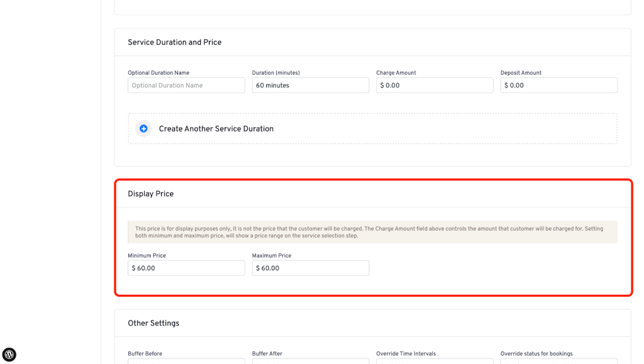Screen dimensions: 644x364
Task: Focus the Deposit Amount input box
Action: point(558,85)
